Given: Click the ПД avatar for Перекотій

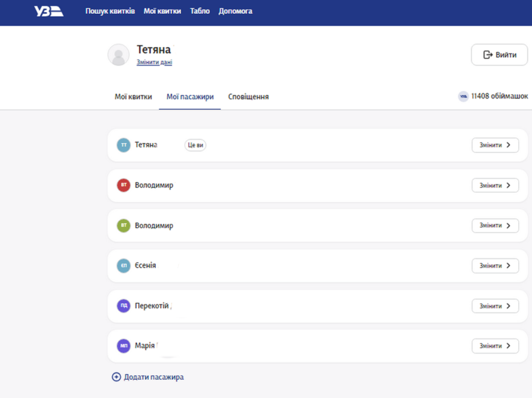Looking at the screenshot, I should [123, 306].
